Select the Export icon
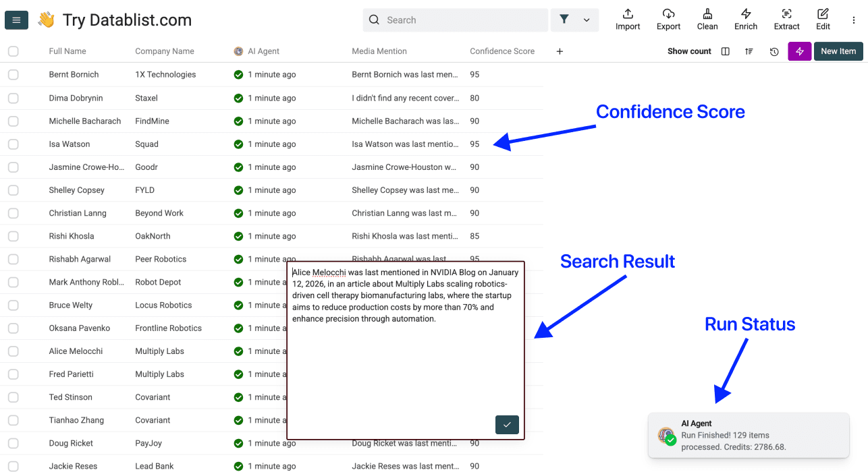 coord(668,19)
